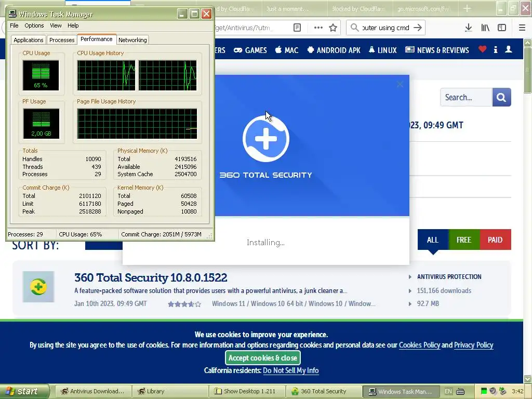Open the LINUX section
This screenshot has height=399, width=532.
pos(383,50)
